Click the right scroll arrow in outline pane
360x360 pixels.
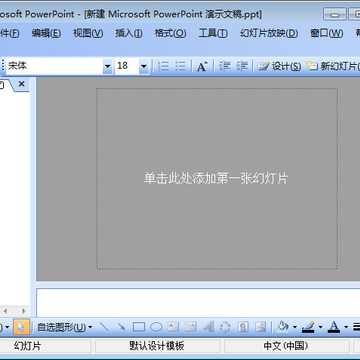click(23, 311)
